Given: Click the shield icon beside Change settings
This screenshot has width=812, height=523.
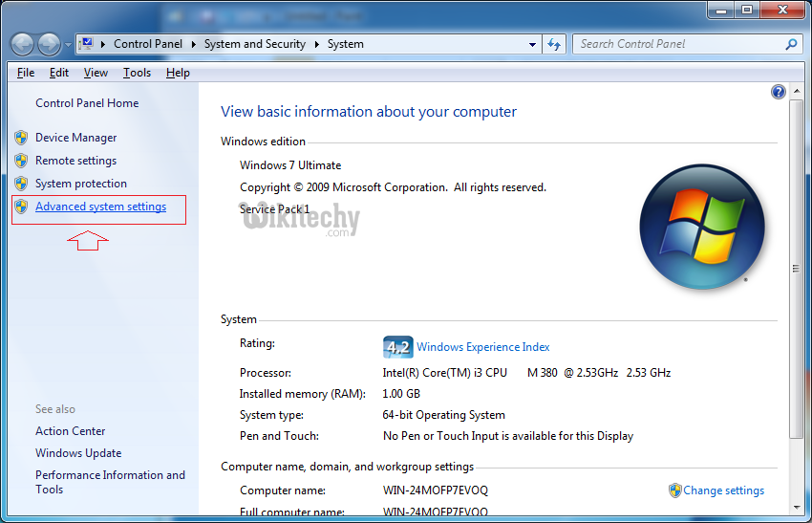Looking at the screenshot, I should pyautogui.click(x=674, y=490).
